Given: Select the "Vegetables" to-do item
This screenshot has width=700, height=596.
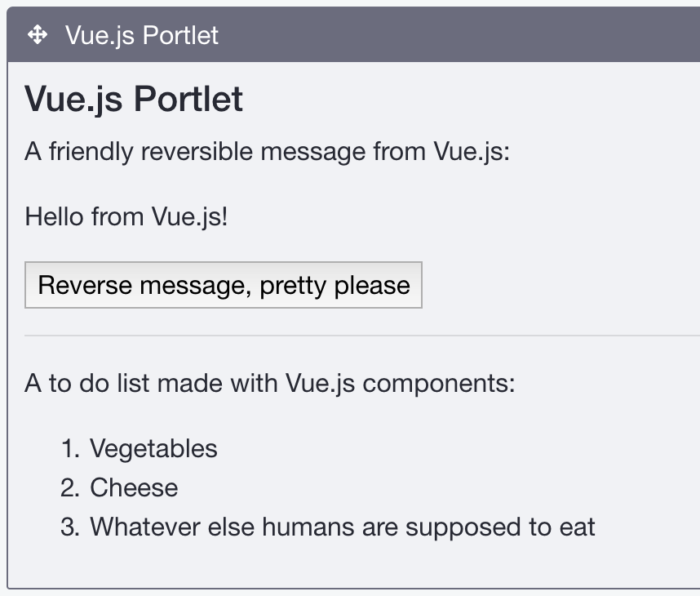Looking at the screenshot, I should coord(153,448).
